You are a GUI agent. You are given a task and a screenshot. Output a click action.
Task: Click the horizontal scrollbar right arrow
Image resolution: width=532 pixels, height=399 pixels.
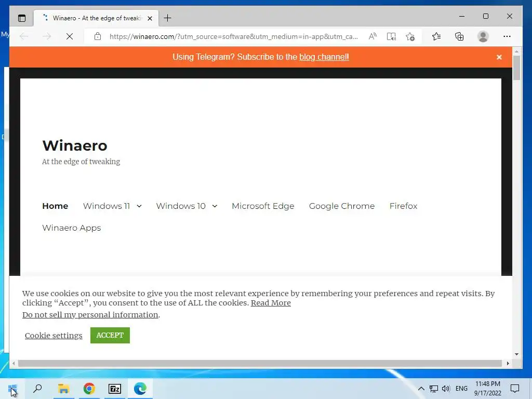point(508,363)
